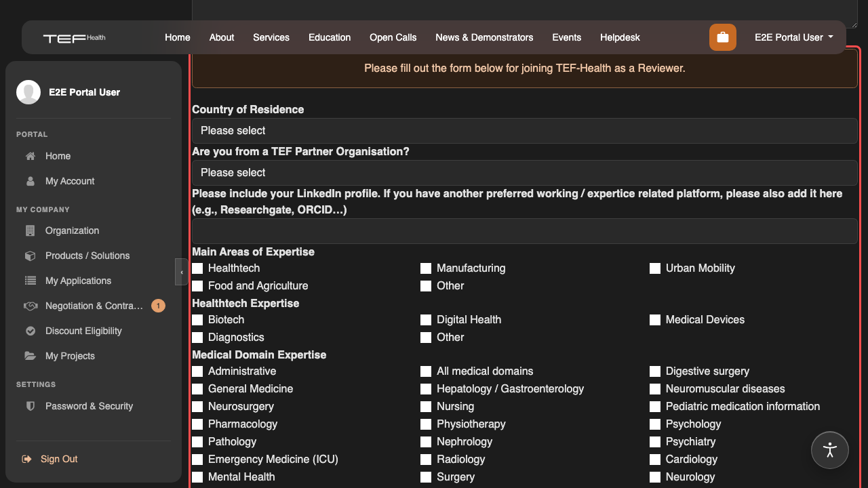Click the notification badge on Negotiation
The height and width of the screenshot is (488, 868).
click(158, 306)
